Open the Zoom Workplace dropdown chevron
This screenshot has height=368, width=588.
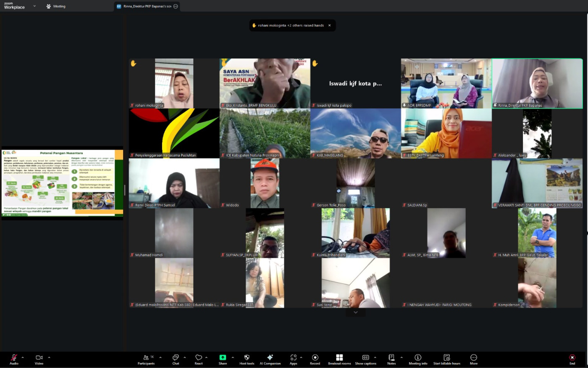[x=34, y=6]
